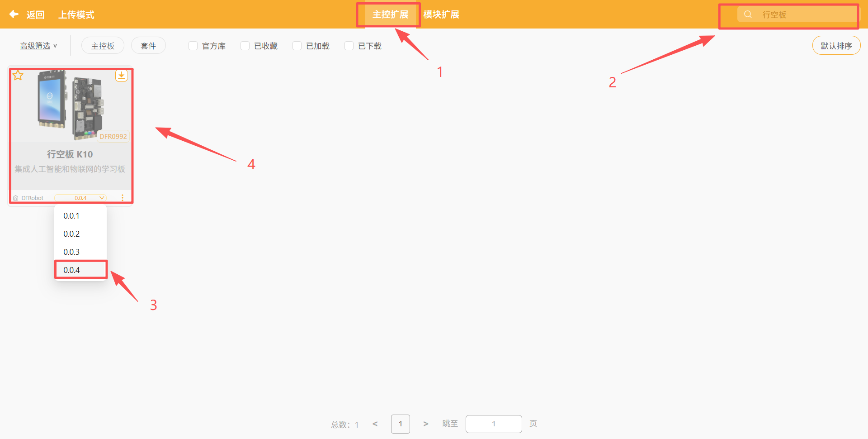Screen dimensions: 868x439
Task: Click the next page arrow
Action: pyautogui.click(x=425, y=424)
